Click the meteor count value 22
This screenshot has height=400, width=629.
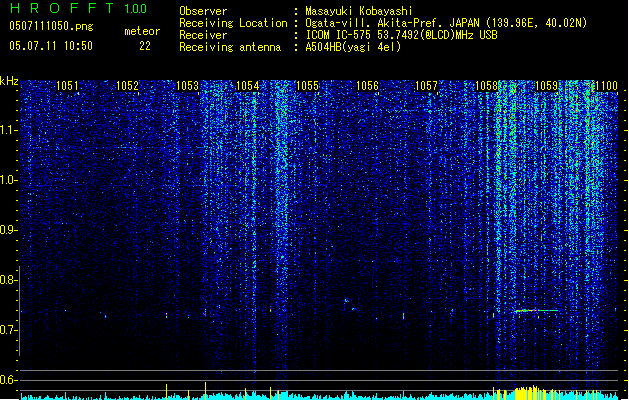[145, 46]
